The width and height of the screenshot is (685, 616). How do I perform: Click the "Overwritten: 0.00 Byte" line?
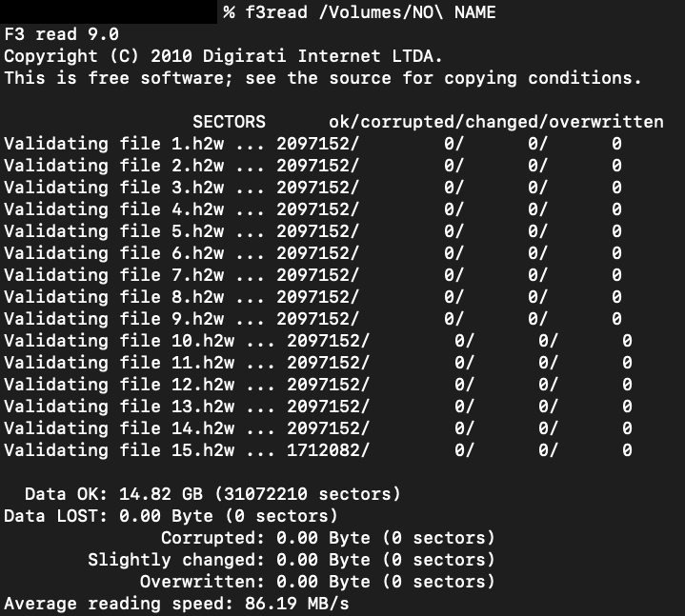317,582
